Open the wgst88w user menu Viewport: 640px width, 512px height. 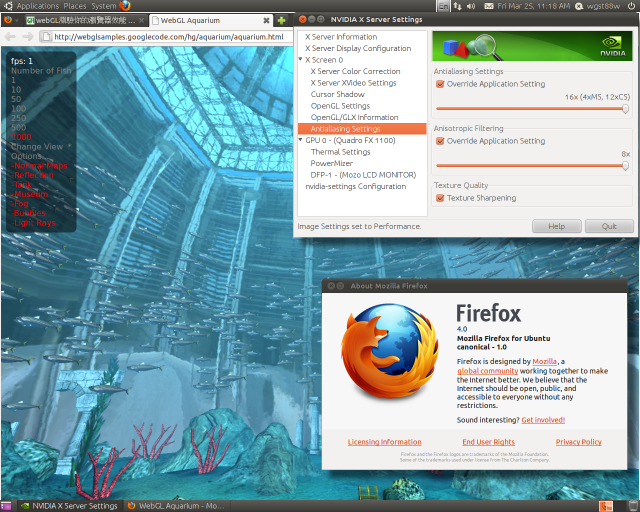(x=603, y=6)
